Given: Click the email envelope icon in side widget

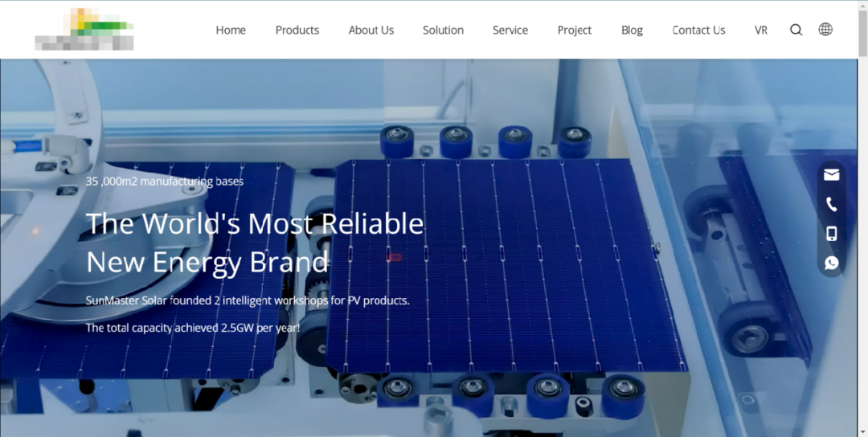Looking at the screenshot, I should 831,174.
